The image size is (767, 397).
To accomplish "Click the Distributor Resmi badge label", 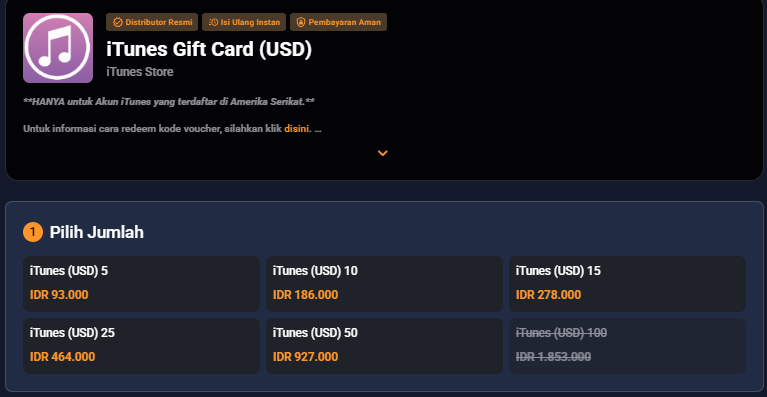I will tap(159, 22).
